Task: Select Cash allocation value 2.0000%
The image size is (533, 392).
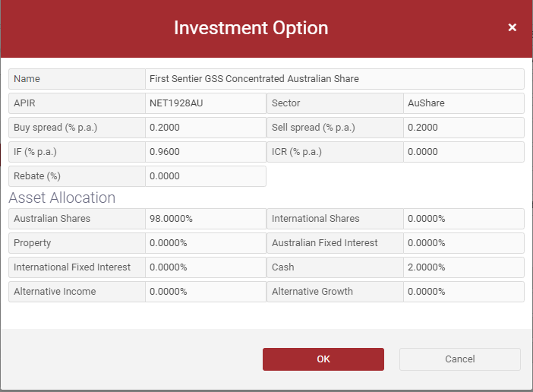Action: [x=464, y=267]
